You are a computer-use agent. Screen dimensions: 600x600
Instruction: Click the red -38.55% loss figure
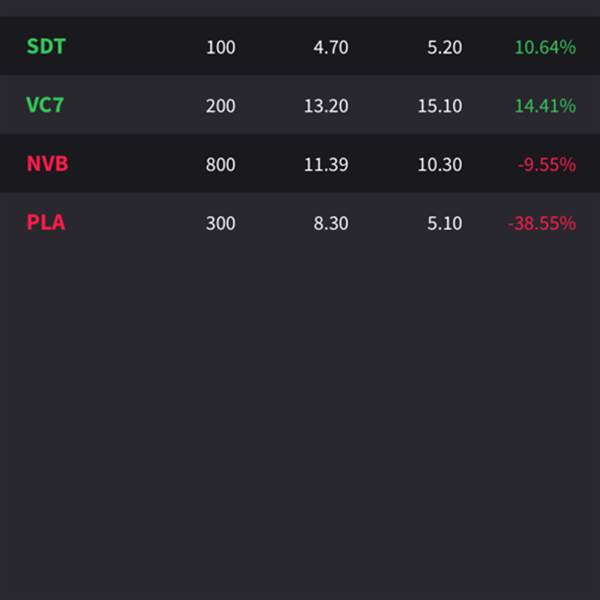(x=542, y=223)
